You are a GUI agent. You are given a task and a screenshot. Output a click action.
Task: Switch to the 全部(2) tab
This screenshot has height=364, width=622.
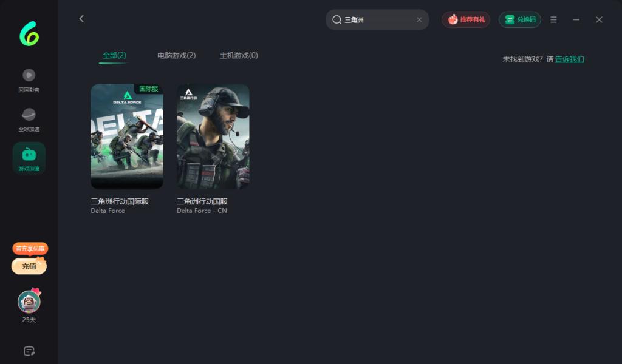pos(114,55)
